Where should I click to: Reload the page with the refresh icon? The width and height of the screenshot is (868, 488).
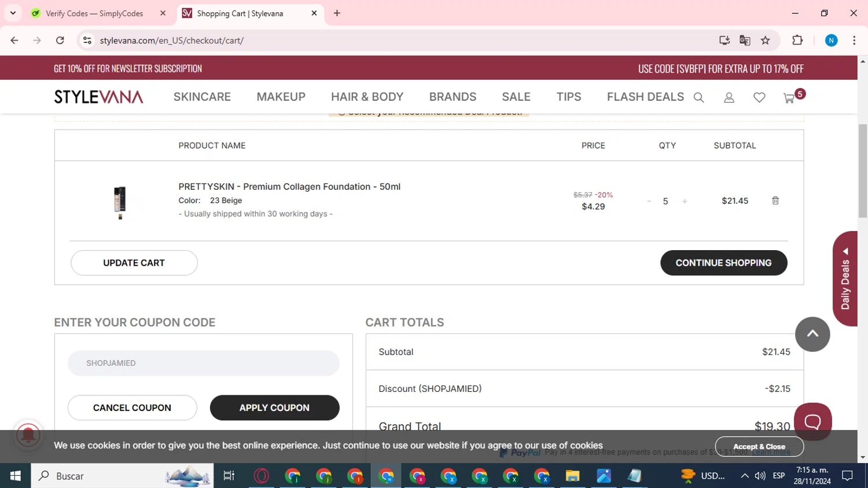pyautogui.click(x=60, y=41)
